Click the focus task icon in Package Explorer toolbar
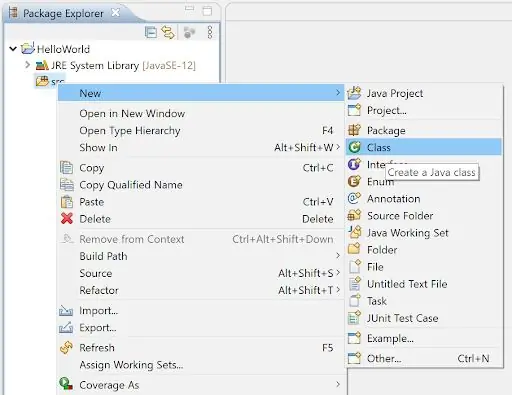 (x=189, y=32)
